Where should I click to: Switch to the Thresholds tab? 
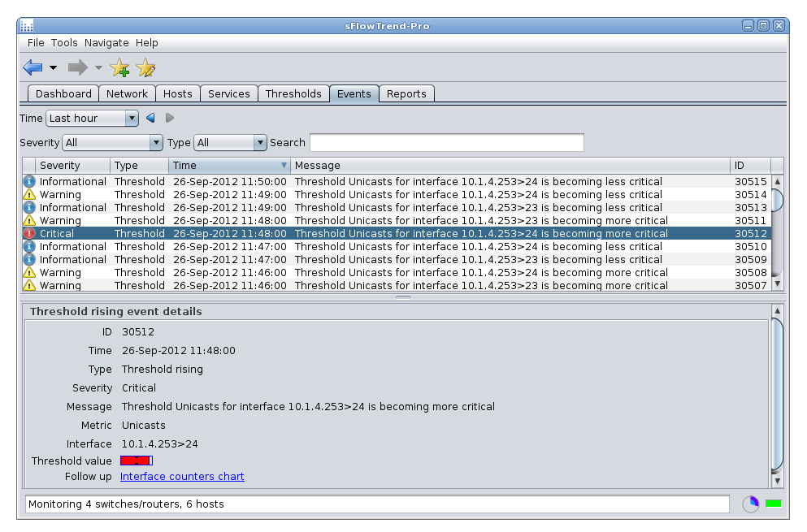tap(293, 93)
